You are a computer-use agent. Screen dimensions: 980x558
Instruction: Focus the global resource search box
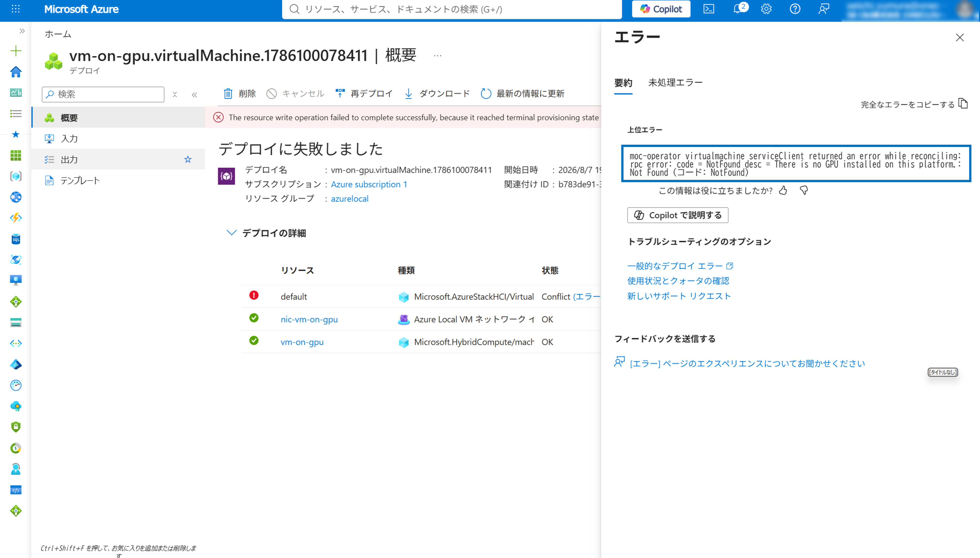click(x=452, y=9)
